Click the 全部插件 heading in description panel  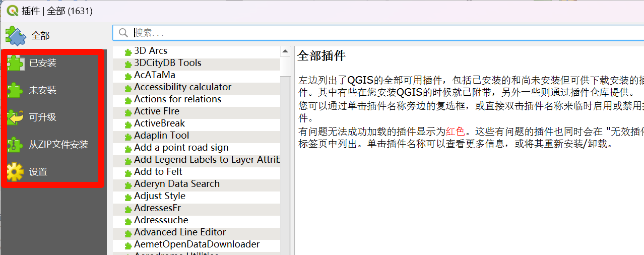[x=321, y=55]
